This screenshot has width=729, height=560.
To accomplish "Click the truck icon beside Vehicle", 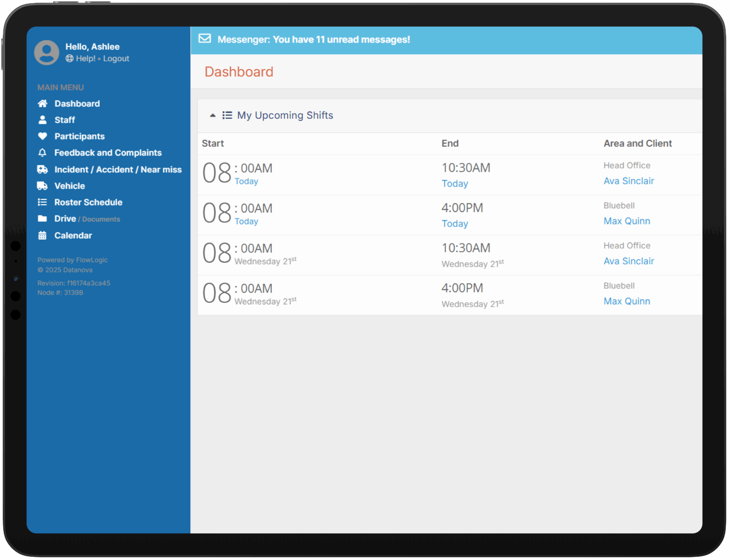I will 43,186.
